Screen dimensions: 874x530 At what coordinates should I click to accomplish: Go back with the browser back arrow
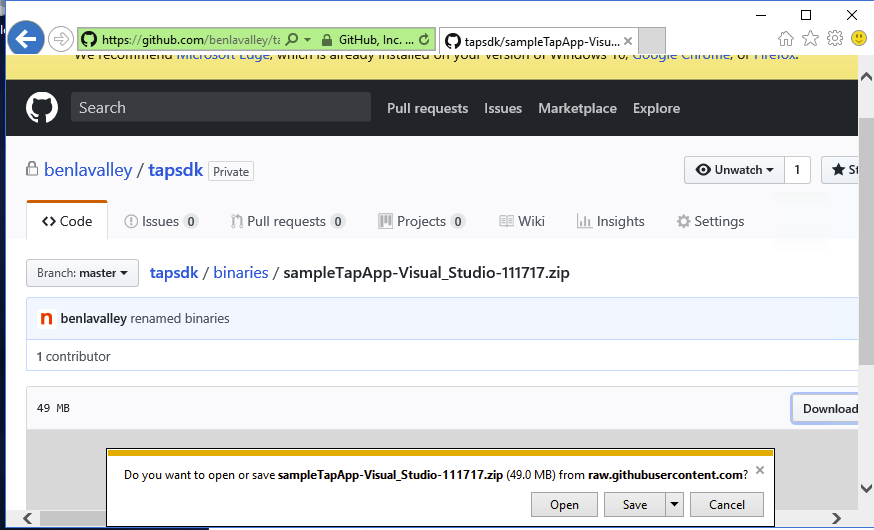pos(26,38)
